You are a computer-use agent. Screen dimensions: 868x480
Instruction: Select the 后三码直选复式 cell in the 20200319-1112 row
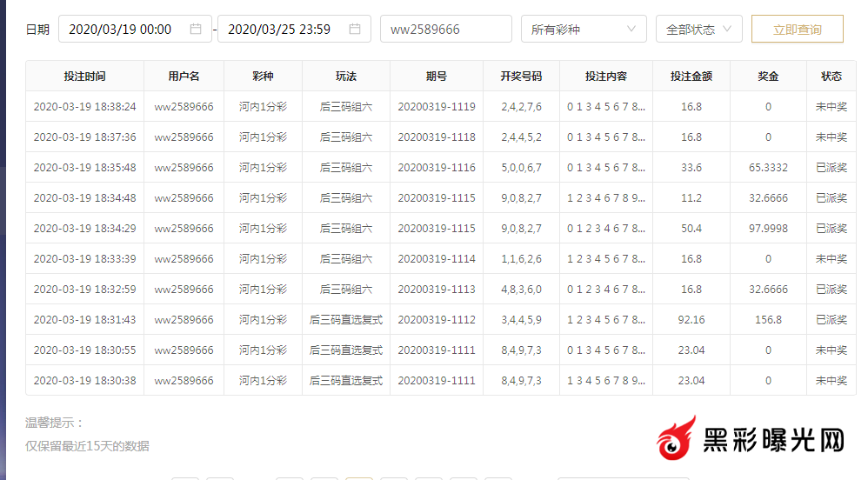346,320
